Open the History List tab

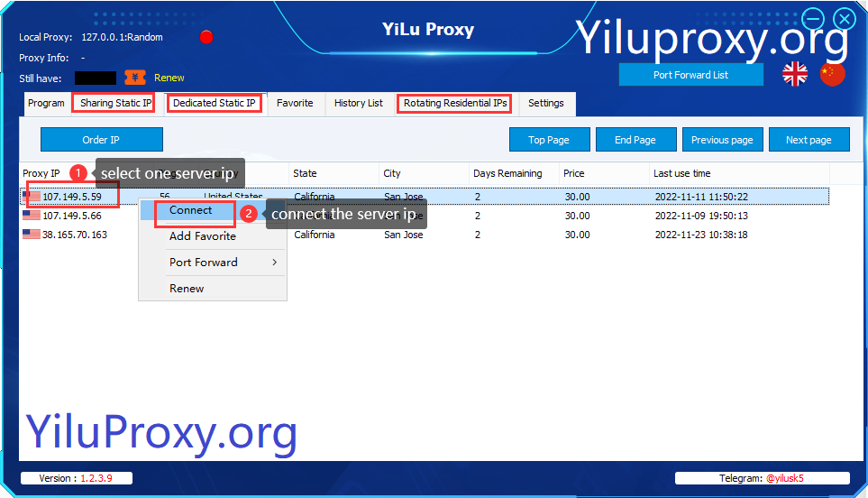359,103
